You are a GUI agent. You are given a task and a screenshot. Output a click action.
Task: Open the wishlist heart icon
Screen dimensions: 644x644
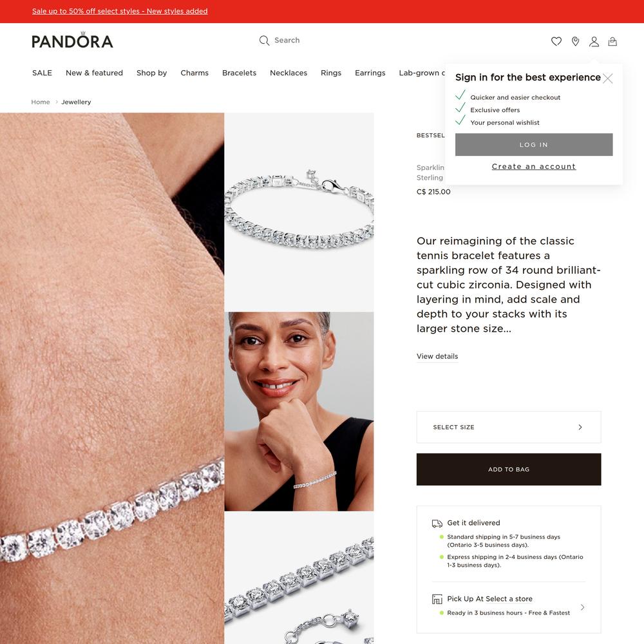tap(556, 41)
